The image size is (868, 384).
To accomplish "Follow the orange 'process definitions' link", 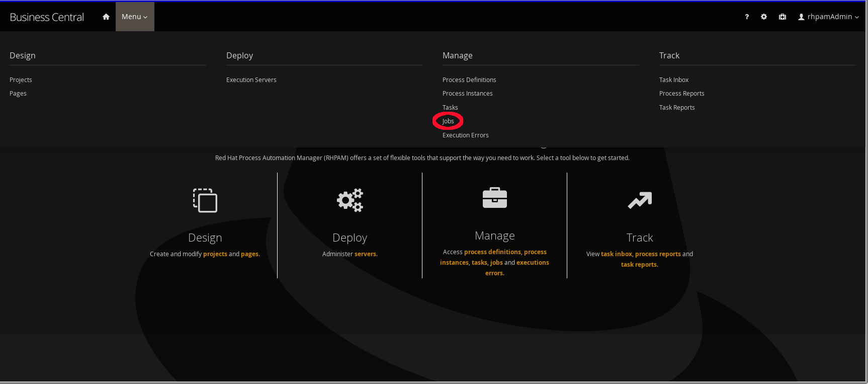I will [492, 252].
